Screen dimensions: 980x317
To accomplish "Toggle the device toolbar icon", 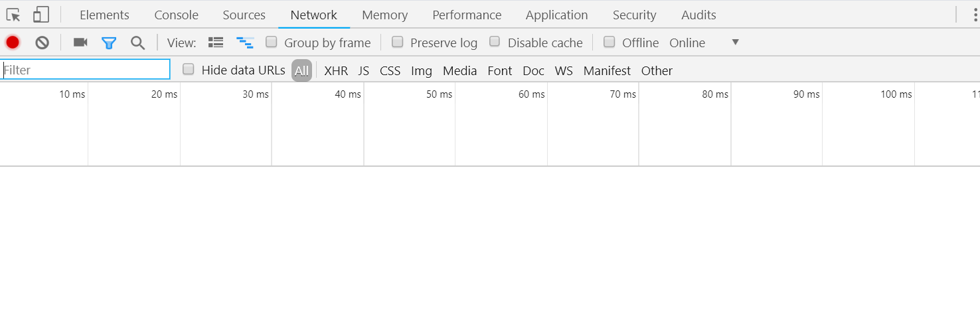I will click(x=41, y=15).
